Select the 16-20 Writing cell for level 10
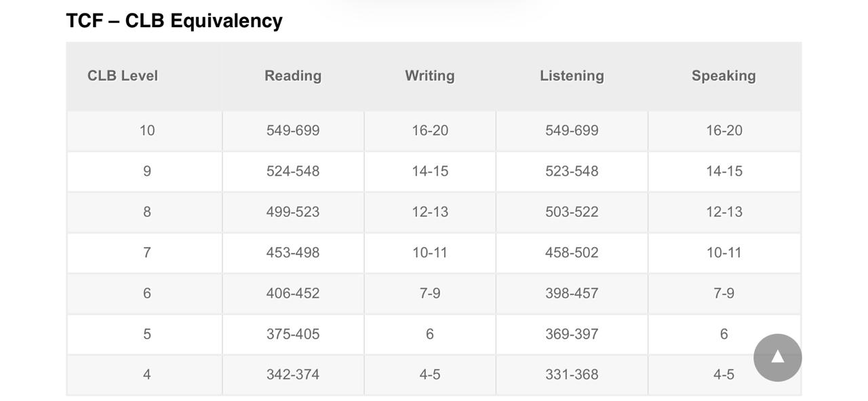868x401 pixels. pos(429,130)
